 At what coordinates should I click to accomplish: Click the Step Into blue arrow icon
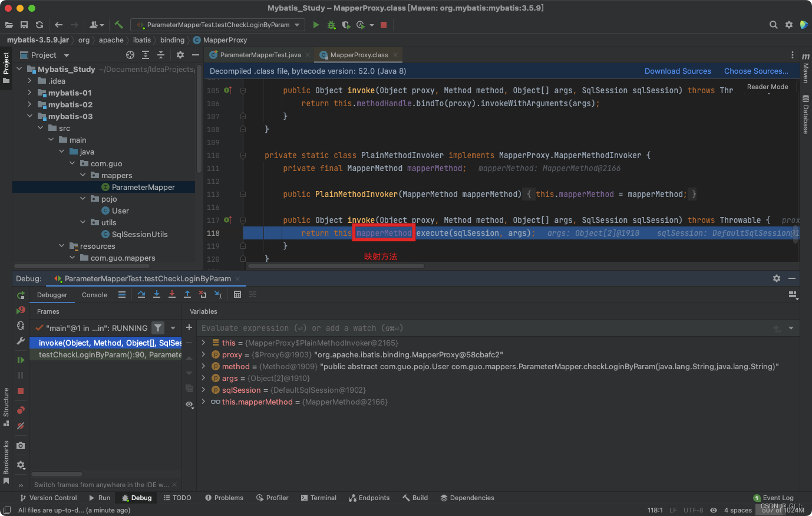(x=157, y=294)
